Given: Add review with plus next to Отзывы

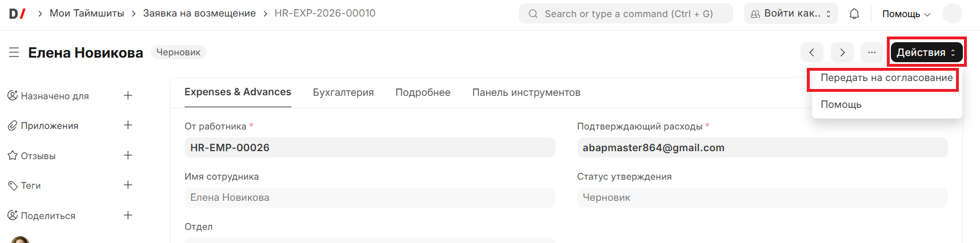Looking at the screenshot, I should (128, 155).
